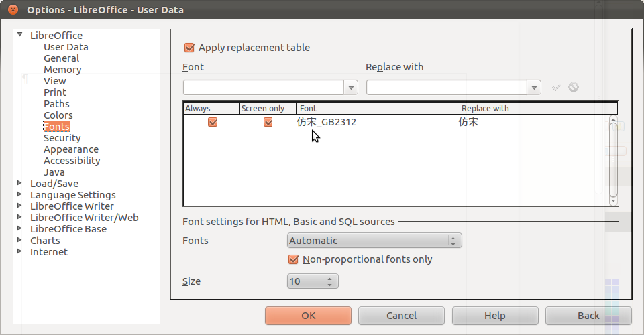Click the Replace with input field
This screenshot has height=335, width=644.
point(447,88)
